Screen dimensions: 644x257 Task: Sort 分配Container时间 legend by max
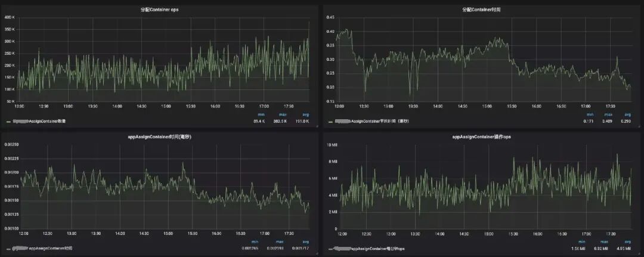click(x=608, y=114)
